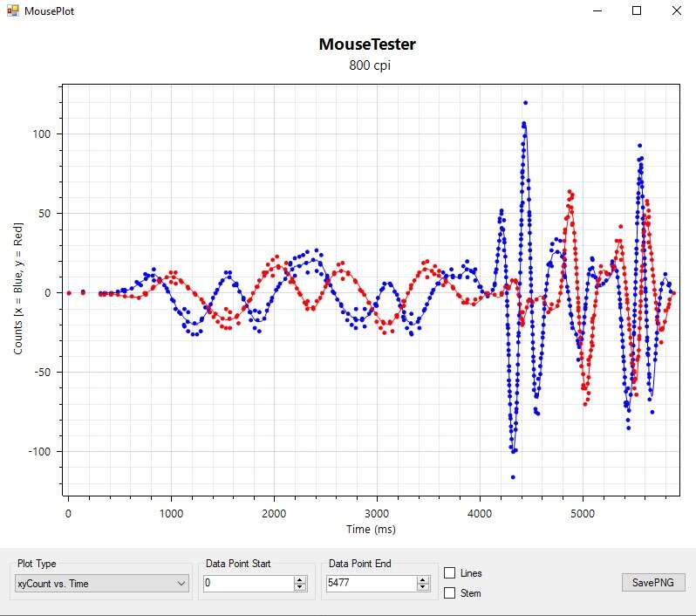
Task: Click the Time (ms) axis label
Action: 371,530
